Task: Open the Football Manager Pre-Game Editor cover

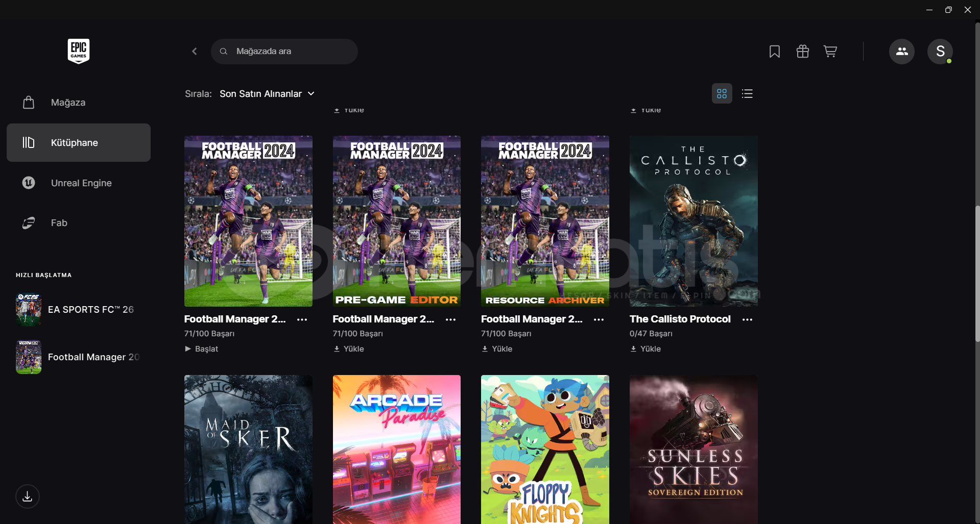Action: [397, 221]
